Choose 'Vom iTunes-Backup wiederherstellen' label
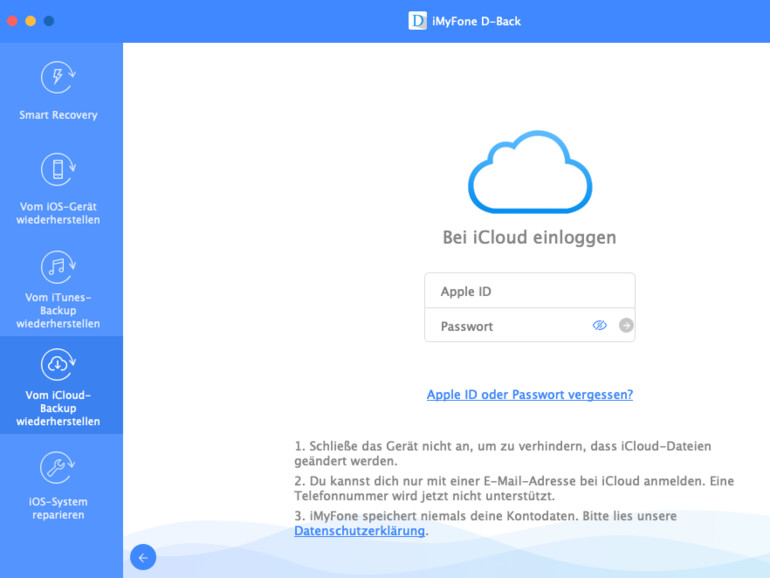This screenshot has height=578, width=770. [58, 310]
